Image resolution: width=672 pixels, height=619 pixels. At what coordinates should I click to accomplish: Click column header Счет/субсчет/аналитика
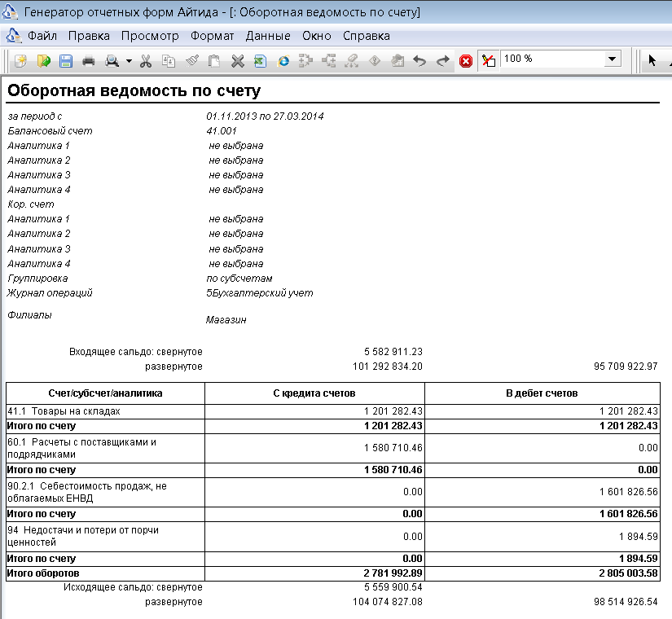click(x=105, y=393)
